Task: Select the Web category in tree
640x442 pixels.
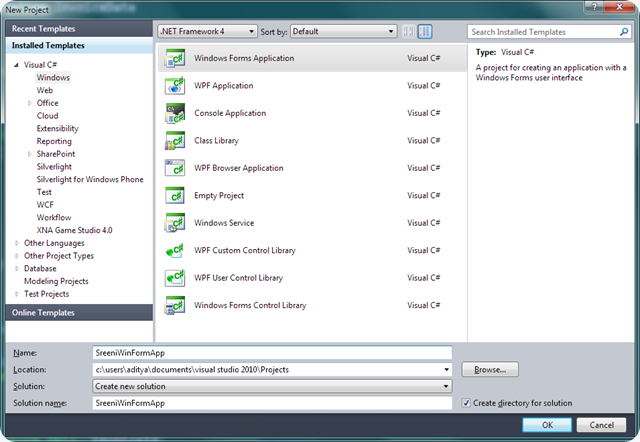Action: pyautogui.click(x=45, y=90)
